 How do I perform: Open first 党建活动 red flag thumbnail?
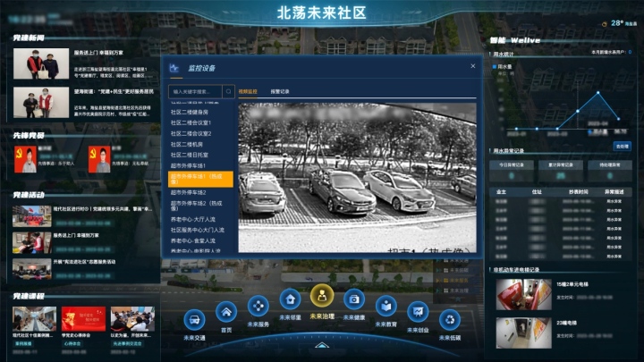tap(31, 216)
